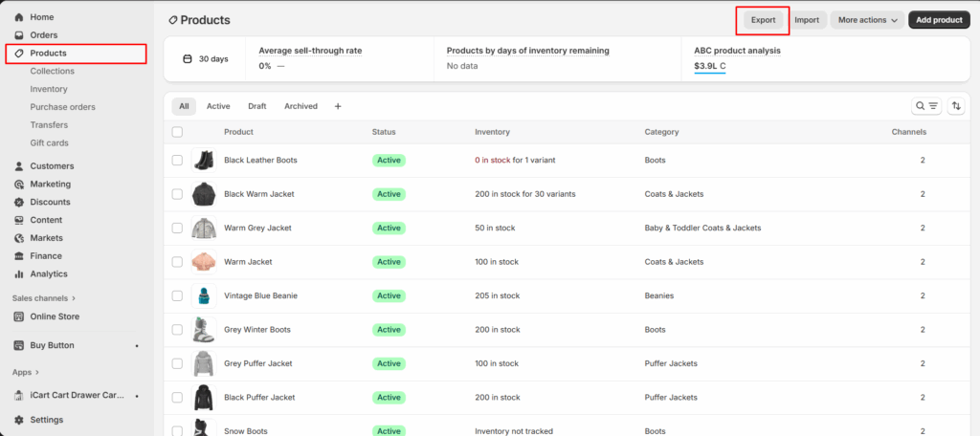The height and width of the screenshot is (436, 980).
Task: Open the 30 days date range picker
Action: click(205, 59)
